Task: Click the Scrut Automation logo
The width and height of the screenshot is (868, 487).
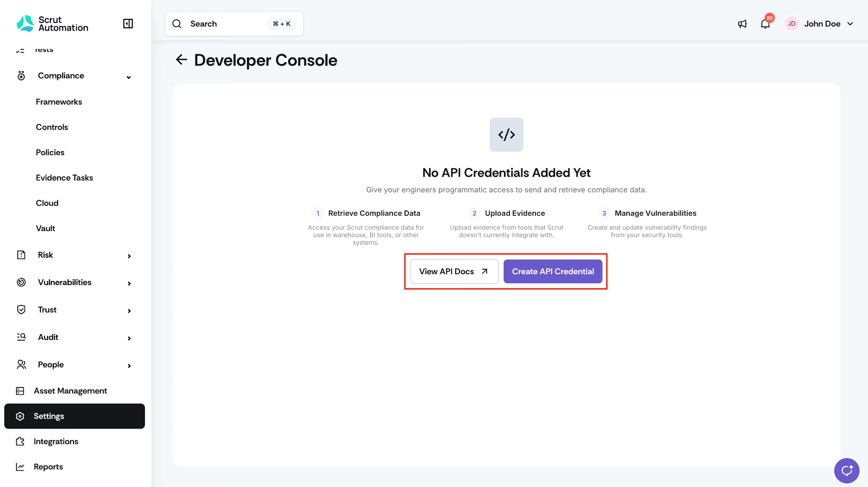Action: (x=52, y=24)
